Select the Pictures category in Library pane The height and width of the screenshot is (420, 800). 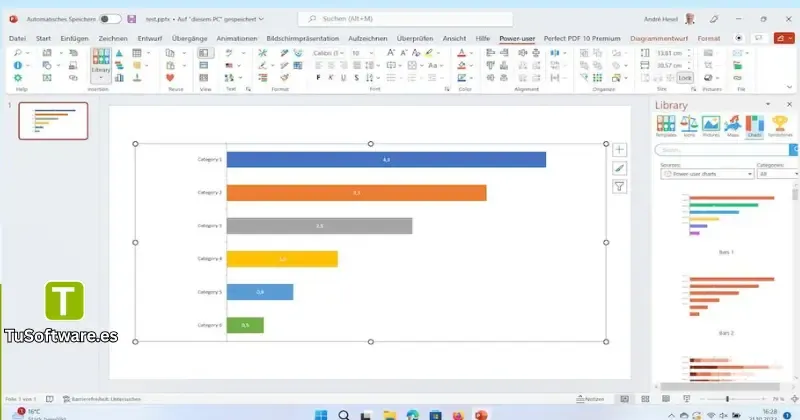(711, 126)
